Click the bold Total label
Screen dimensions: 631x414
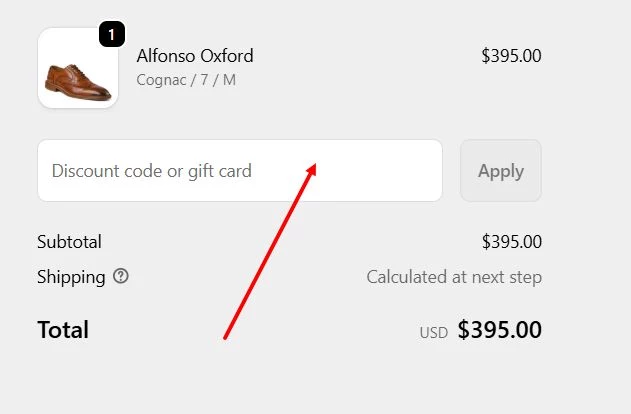[63, 330]
